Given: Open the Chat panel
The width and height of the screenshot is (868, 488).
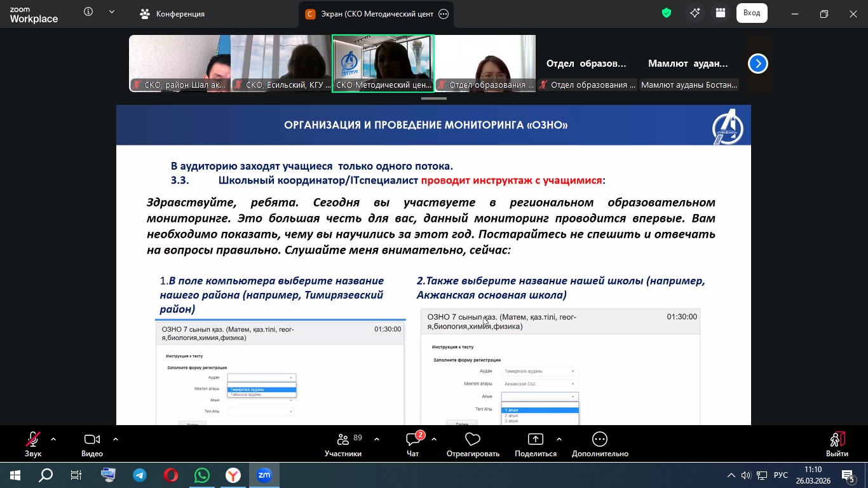Looking at the screenshot, I should tap(413, 444).
